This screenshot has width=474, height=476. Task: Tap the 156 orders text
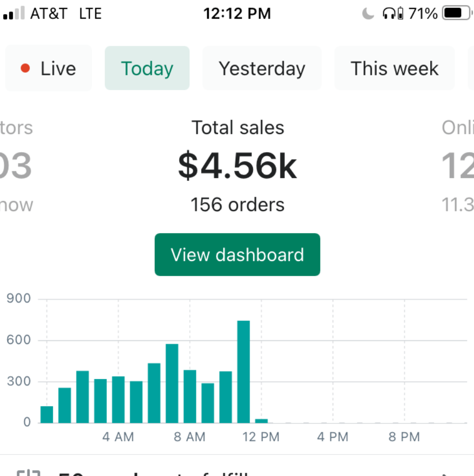click(x=237, y=205)
